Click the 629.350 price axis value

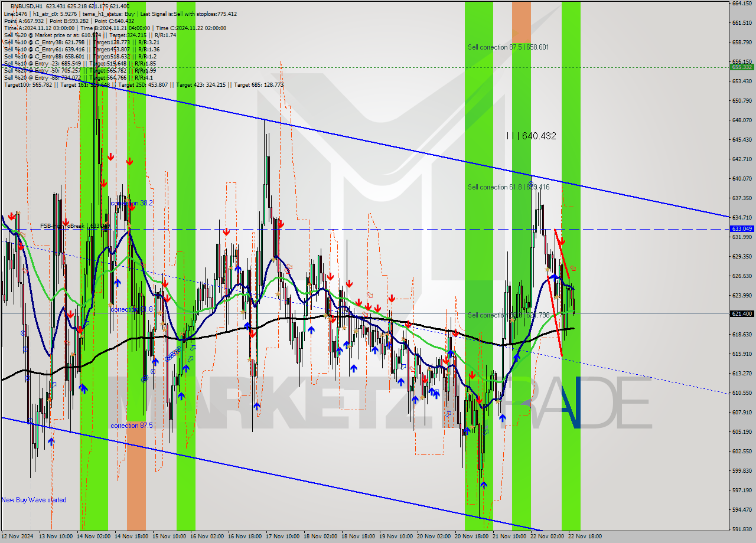742,256
